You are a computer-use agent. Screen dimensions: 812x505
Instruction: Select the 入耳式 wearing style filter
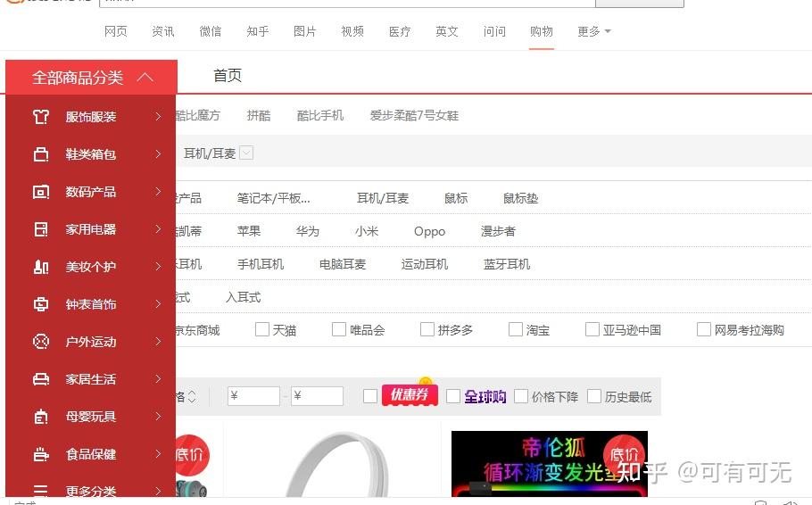coord(244,297)
